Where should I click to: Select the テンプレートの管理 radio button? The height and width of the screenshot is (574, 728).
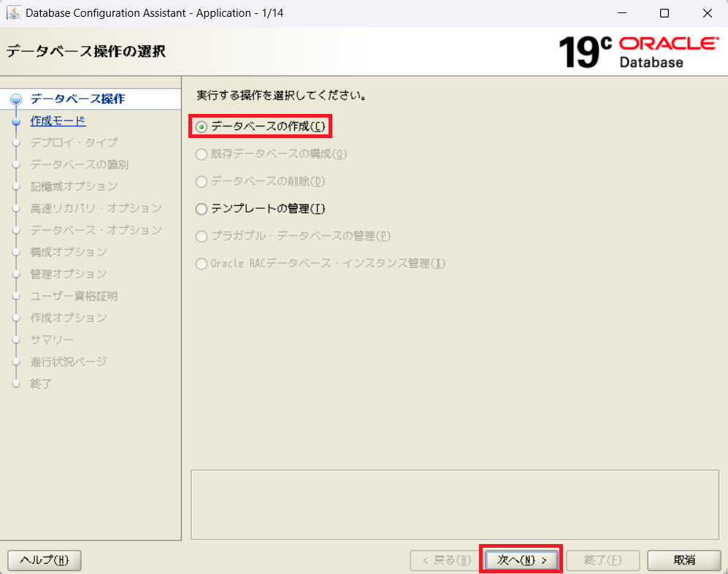(202, 209)
